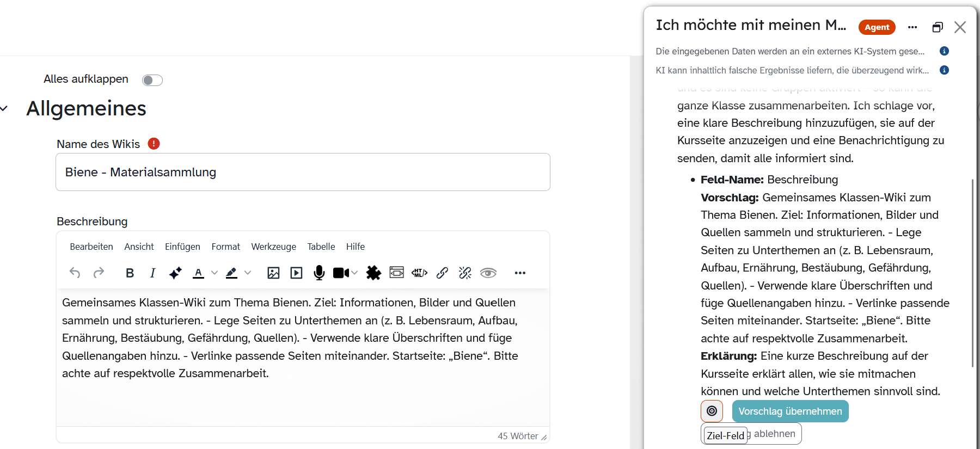
Task: Click the orange Agent badge
Action: pos(877,27)
